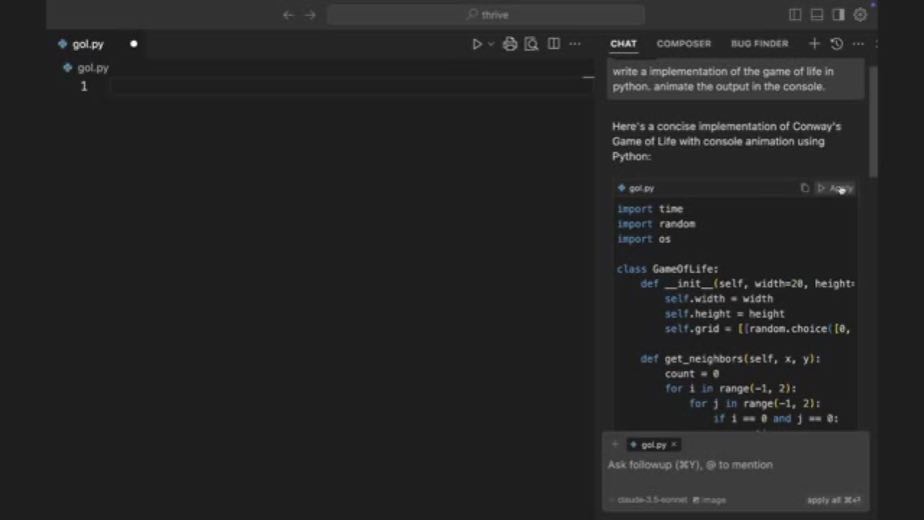Apply the code block to gol.py
924x520 pixels.
tap(836, 188)
